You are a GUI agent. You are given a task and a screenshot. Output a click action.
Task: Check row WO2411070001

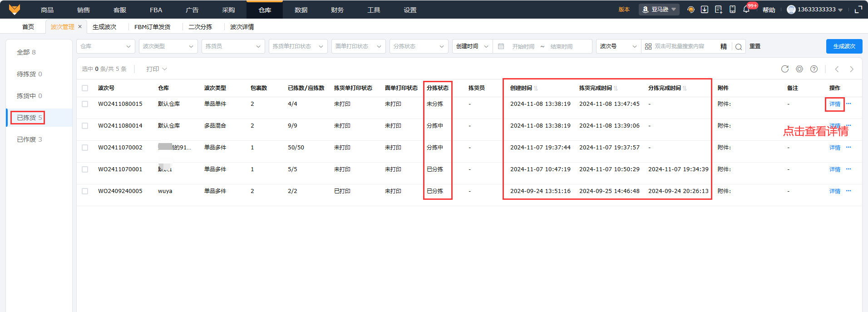(x=85, y=169)
